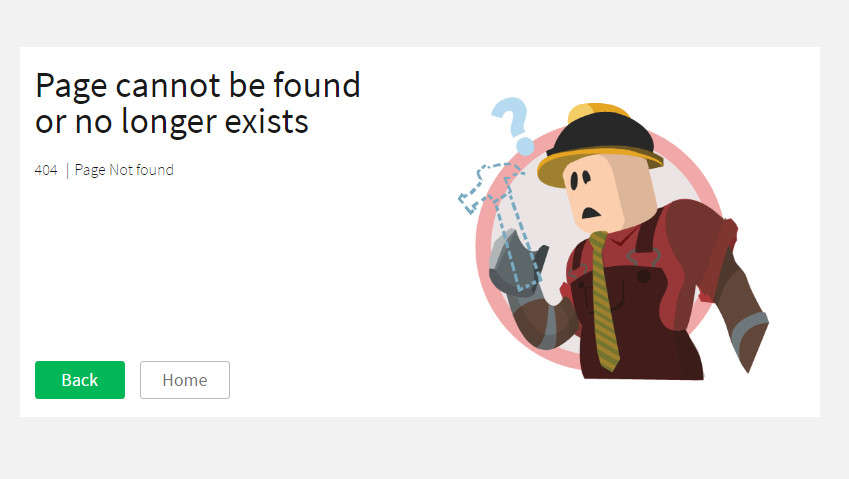
Task: Click the character's black eyes
Action: tap(580, 179)
